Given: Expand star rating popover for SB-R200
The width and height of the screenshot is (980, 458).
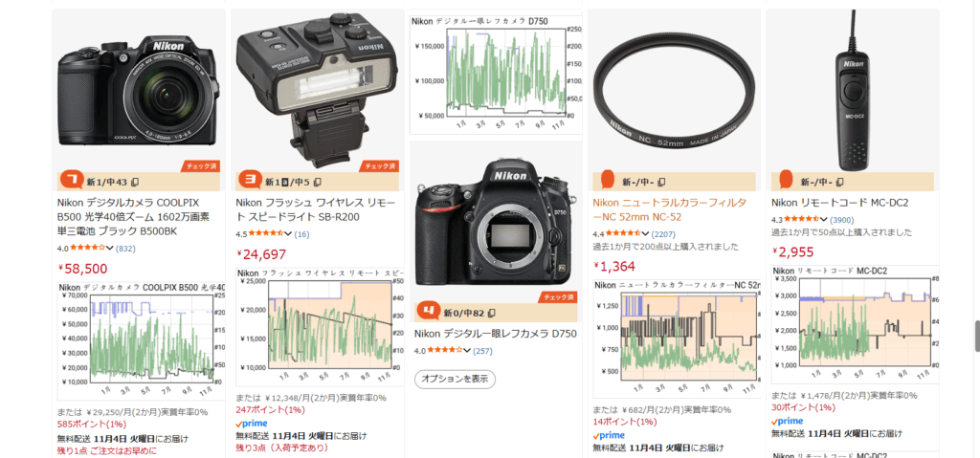Looking at the screenshot, I should [288, 233].
